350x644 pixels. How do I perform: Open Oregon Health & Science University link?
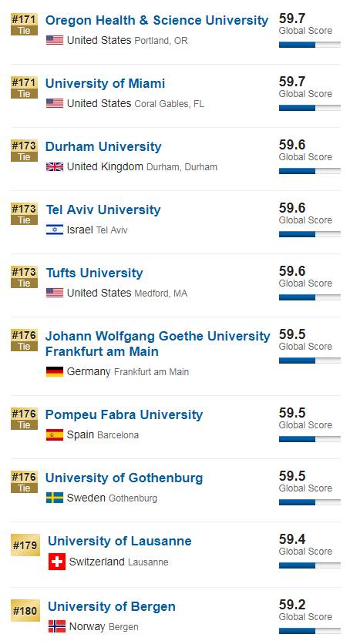[x=156, y=20]
